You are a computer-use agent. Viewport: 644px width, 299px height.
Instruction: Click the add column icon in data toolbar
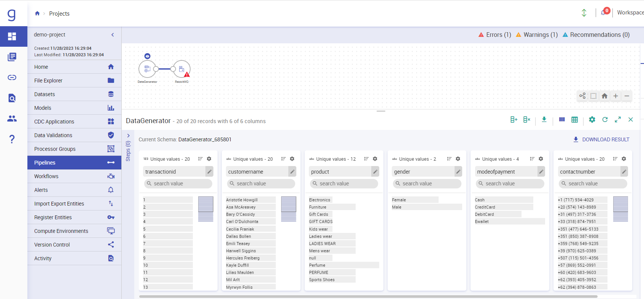click(x=514, y=120)
